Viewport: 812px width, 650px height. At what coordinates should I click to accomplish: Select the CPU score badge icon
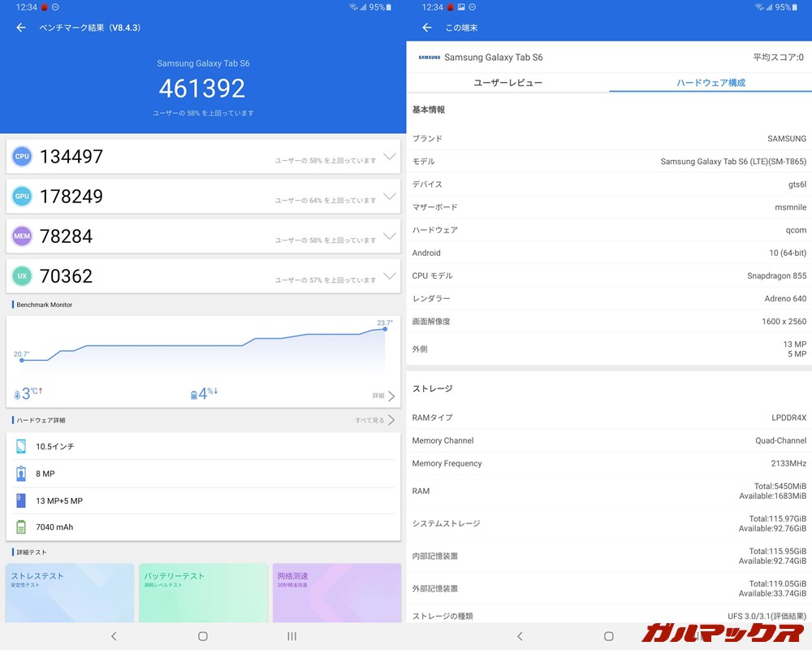pyautogui.click(x=21, y=156)
